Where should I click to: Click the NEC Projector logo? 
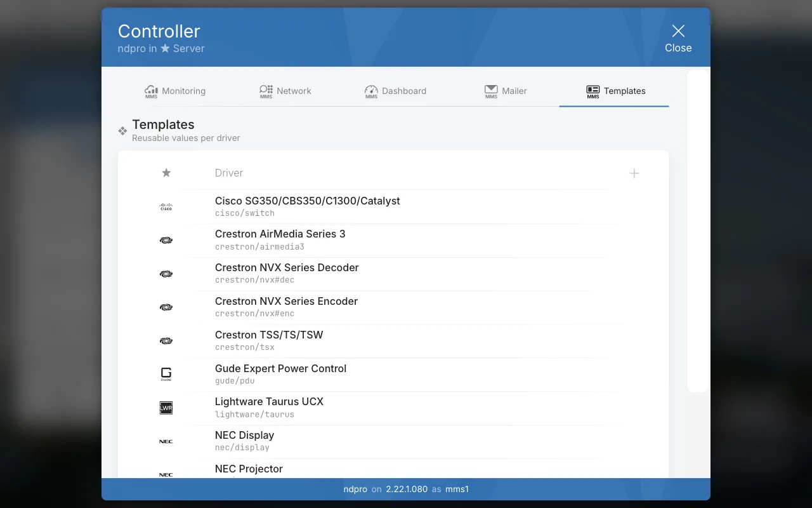[x=166, y=474]
